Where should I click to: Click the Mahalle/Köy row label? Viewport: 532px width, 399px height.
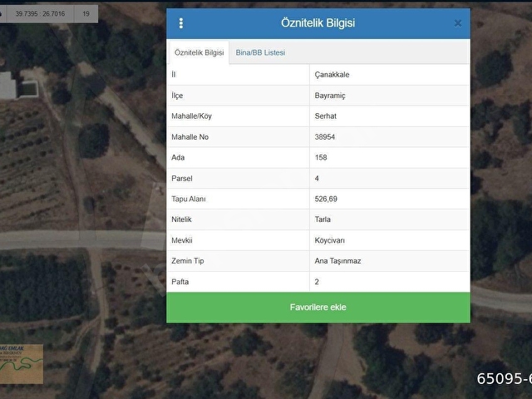[191, 116]
